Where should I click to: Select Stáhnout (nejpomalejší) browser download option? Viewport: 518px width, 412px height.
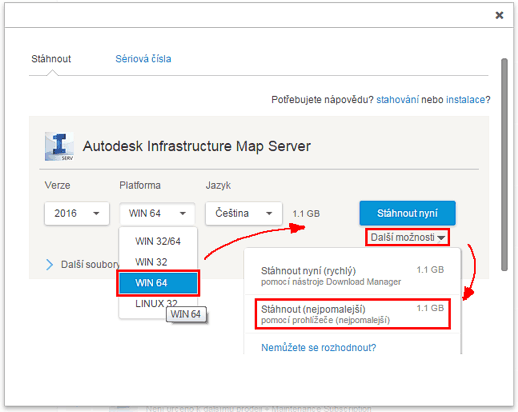353,314
